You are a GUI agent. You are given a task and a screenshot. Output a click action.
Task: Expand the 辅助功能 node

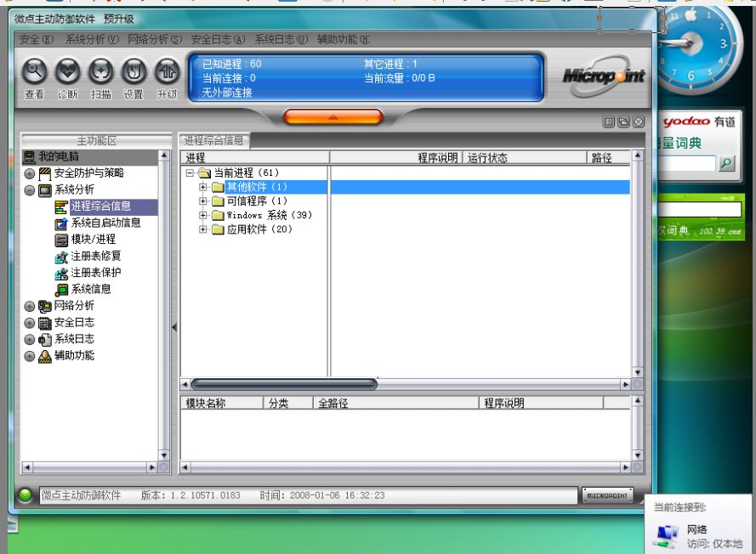click(30, 356)
